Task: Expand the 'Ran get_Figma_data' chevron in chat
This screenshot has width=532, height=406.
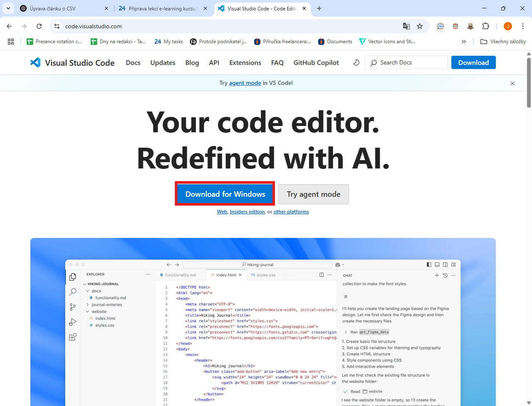Action: click(x=346, y=332)
